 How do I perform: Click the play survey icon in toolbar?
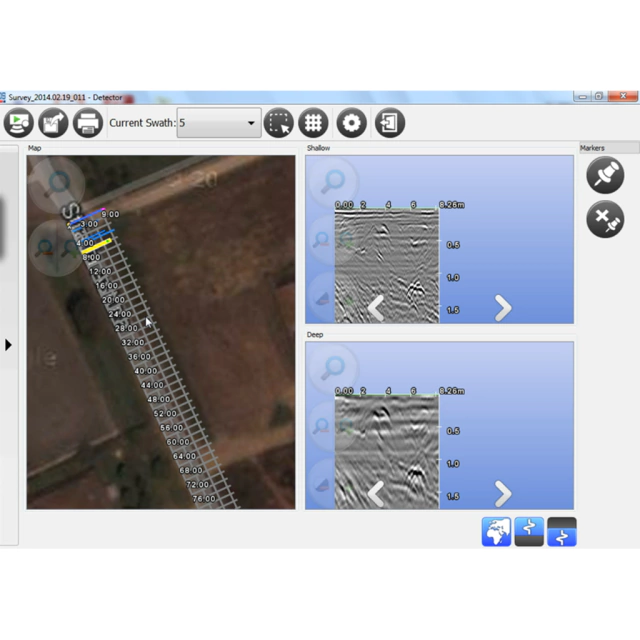pos(19,123)
